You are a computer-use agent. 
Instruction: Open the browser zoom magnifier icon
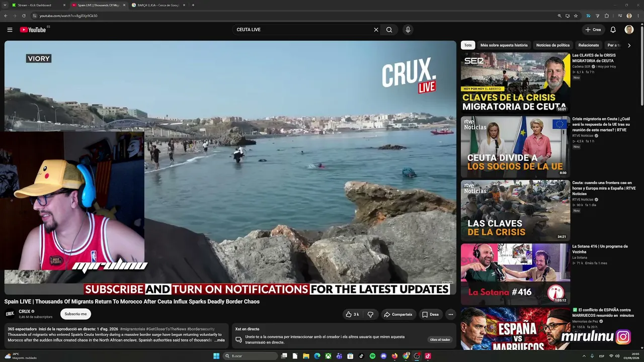click(559, 16)
